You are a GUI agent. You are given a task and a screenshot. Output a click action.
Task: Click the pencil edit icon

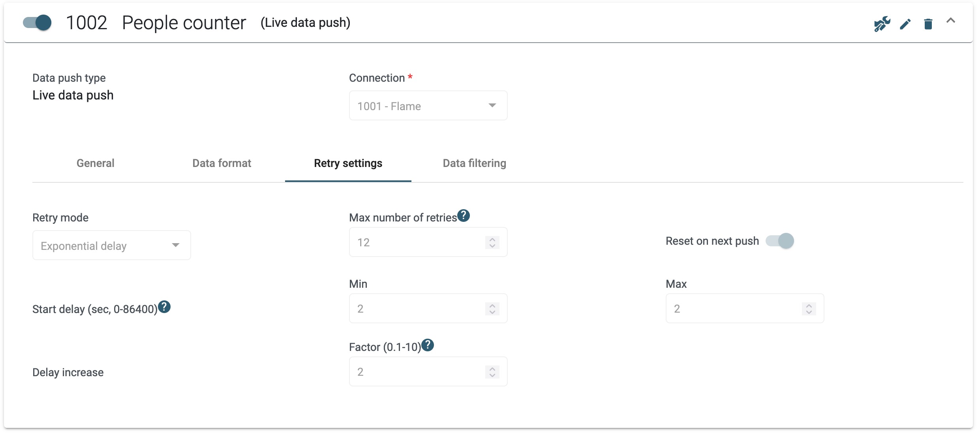905,24
